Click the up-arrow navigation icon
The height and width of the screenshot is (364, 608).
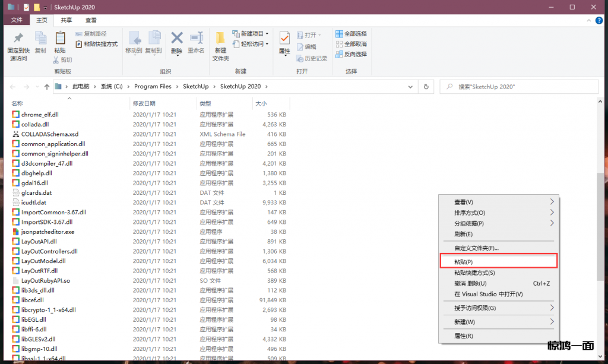click(x=47, y=87)
